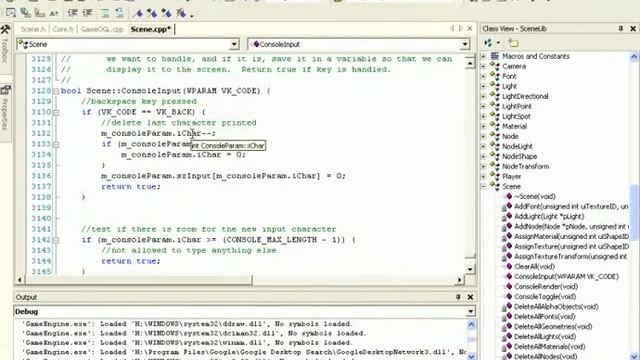Open Class View sort dropdown arrow
Viewport: 640px width, 360px height.
498,42
